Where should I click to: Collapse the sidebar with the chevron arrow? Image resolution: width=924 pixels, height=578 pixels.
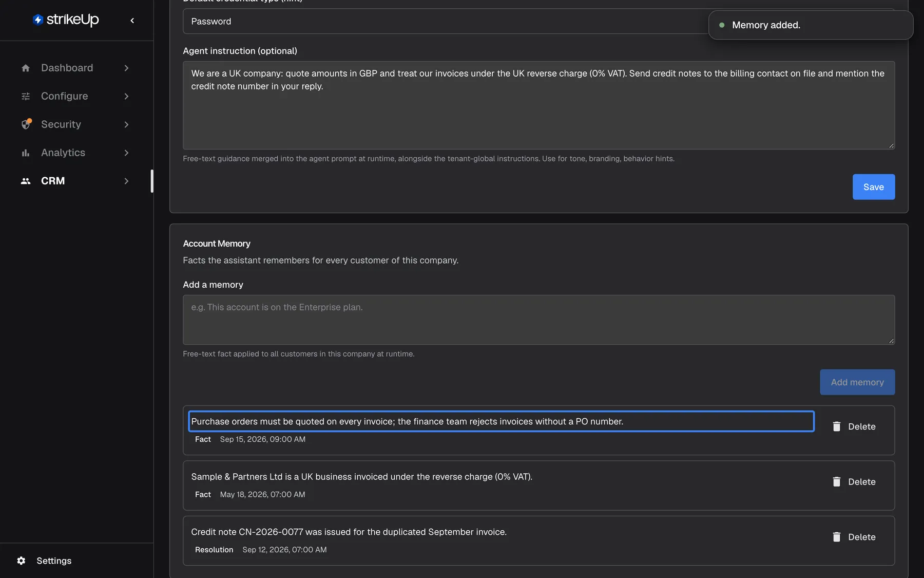click(132, 21)
